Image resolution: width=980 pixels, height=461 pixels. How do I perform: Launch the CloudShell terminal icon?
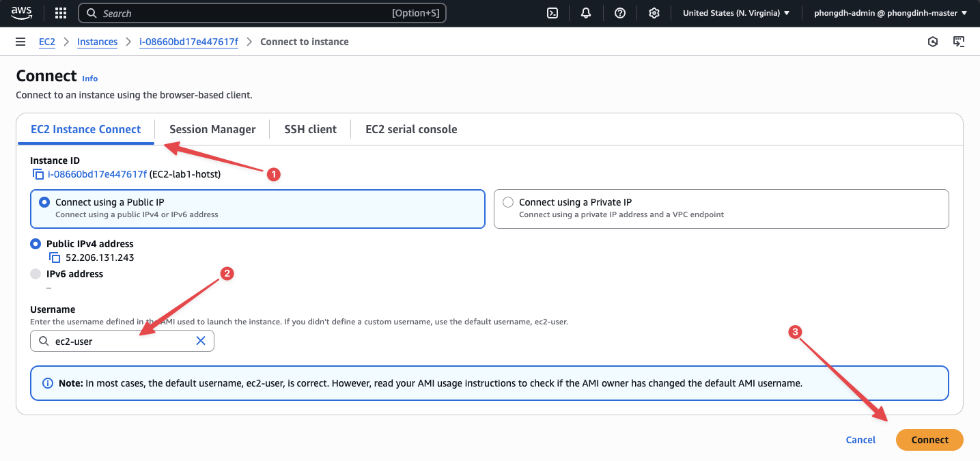click(554, 13)
